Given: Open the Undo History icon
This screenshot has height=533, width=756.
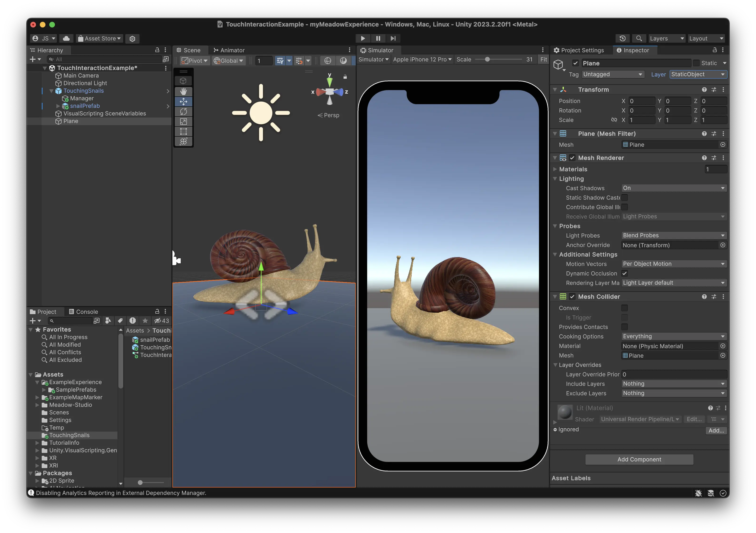Looking at the screenshot, I should click(622, 38).
